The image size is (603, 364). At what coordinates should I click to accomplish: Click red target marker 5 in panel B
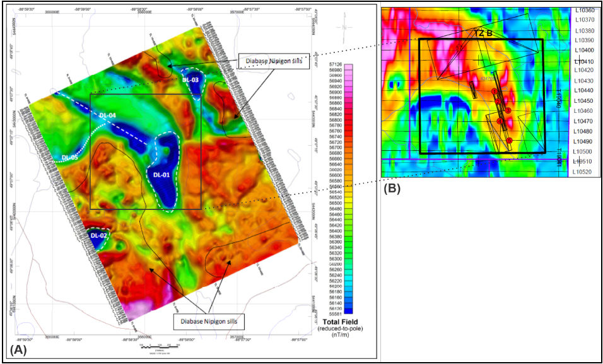pyautogui.click(x=509, y=141)
